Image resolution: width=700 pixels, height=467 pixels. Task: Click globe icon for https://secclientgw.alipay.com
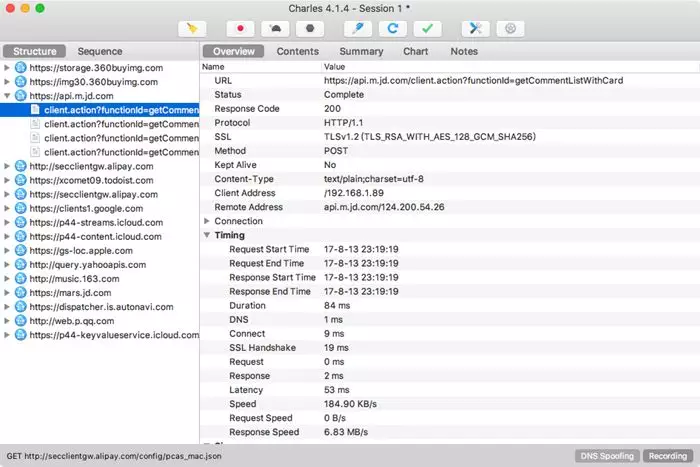[21, 194]
